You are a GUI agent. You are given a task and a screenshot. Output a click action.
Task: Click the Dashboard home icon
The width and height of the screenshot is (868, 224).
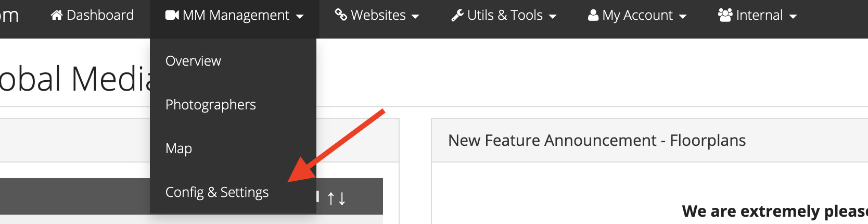pyautogui.click(x=57, y=15)
